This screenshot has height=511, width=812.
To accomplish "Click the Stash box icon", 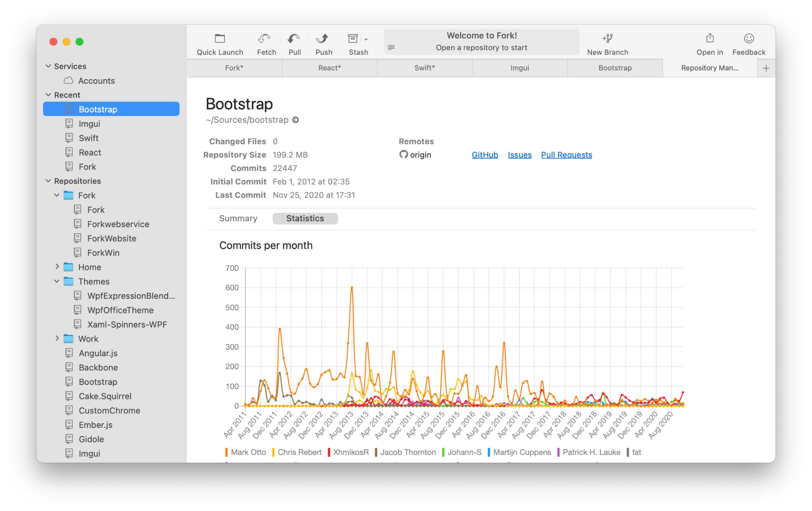I will point(353,39).
